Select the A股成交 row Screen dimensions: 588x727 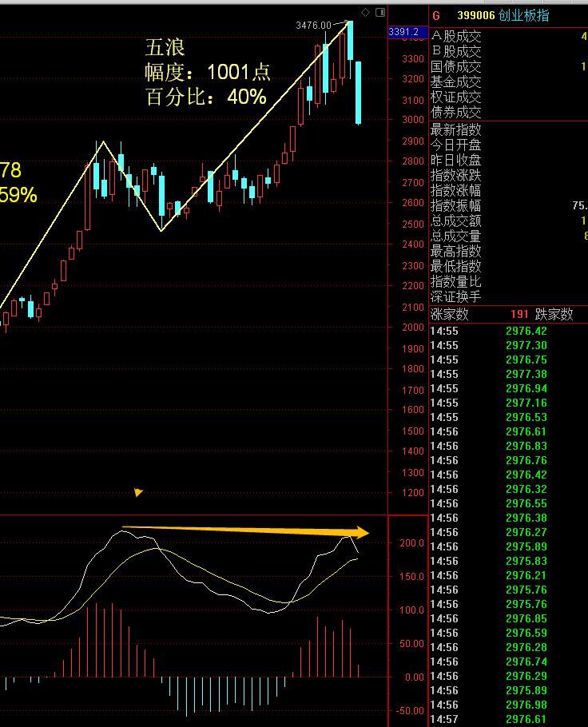click(509, 36)
